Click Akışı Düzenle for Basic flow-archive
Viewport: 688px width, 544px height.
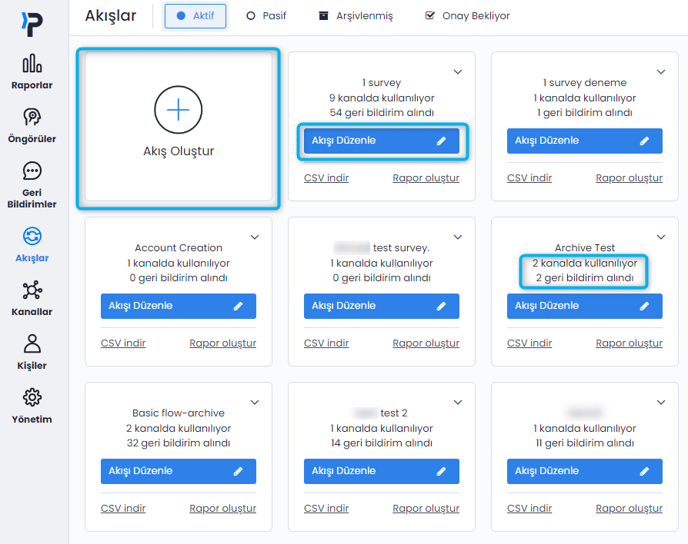pos(178,471)
